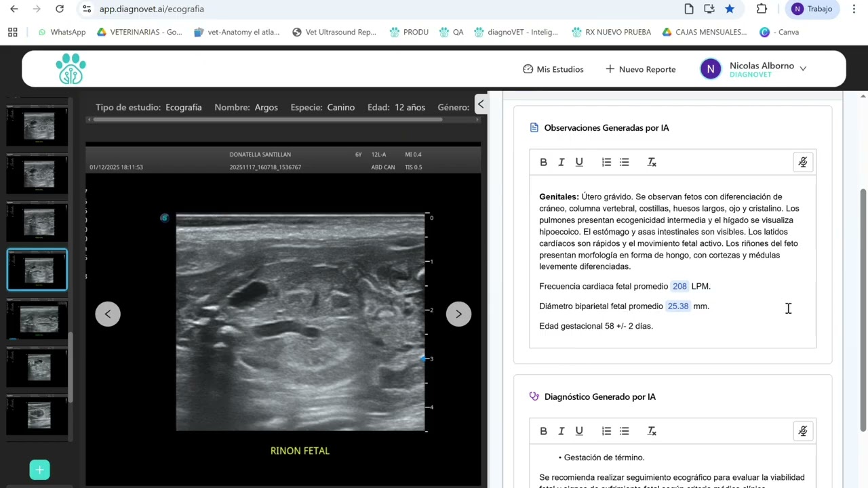This screenshot has width=868, height=488.
Task: Click the biparietal diameter value 25.38
Action: pos(678,306)
